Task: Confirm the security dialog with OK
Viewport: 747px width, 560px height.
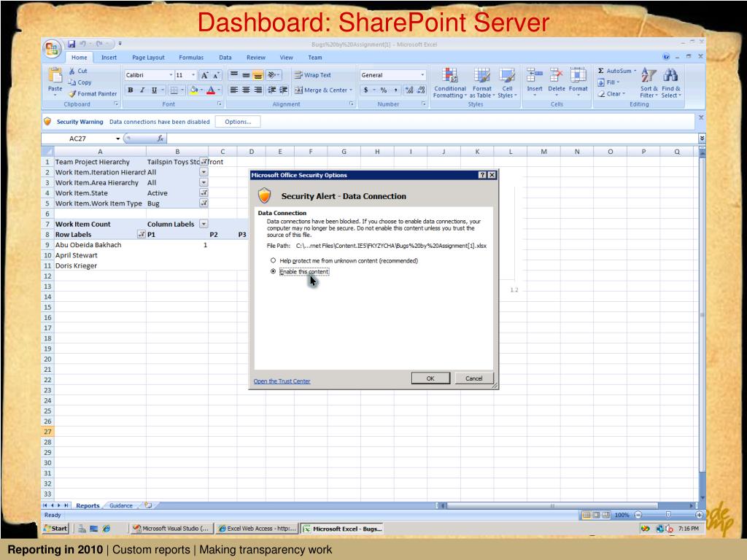Action: point(430,378)
